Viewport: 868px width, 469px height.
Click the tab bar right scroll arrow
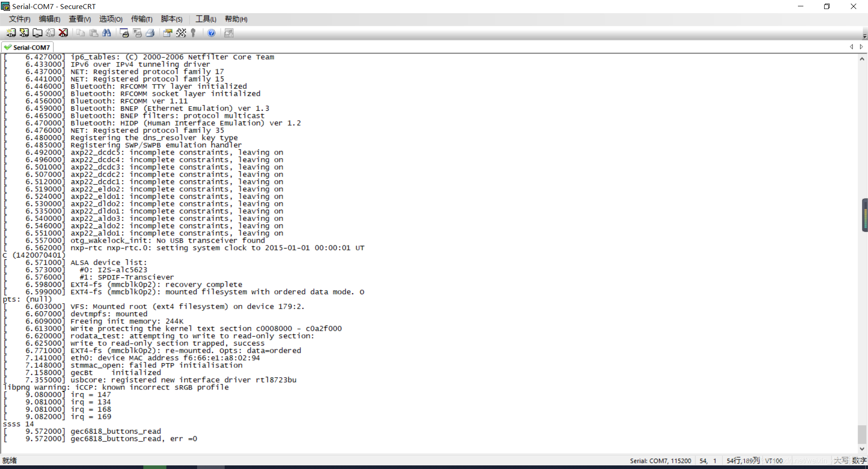click(862, 47)
